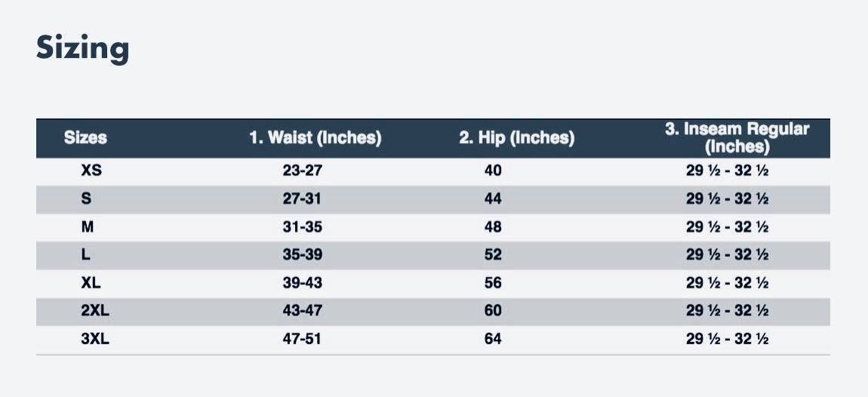Click the hip value 40
The height and width of the screenshot is (397, 868).
(x=493, y=171)
